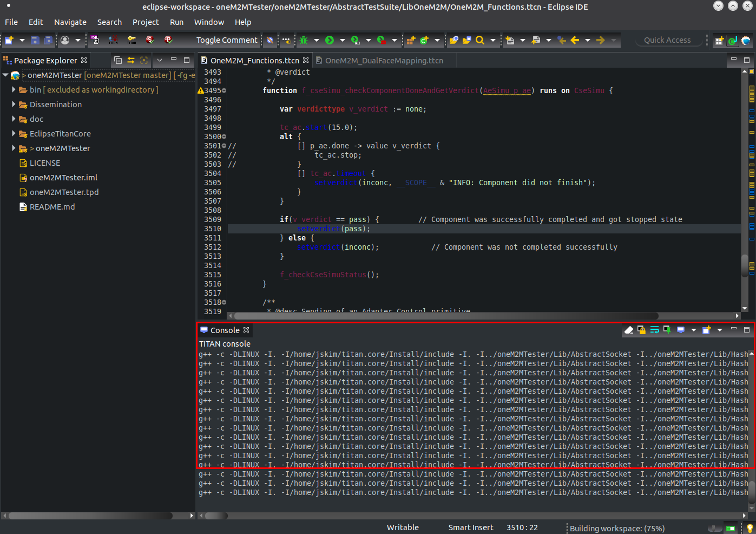This screenshot has width=756, height=534.
Task: Click the Run with coverage icon
Action: point(355,40)
